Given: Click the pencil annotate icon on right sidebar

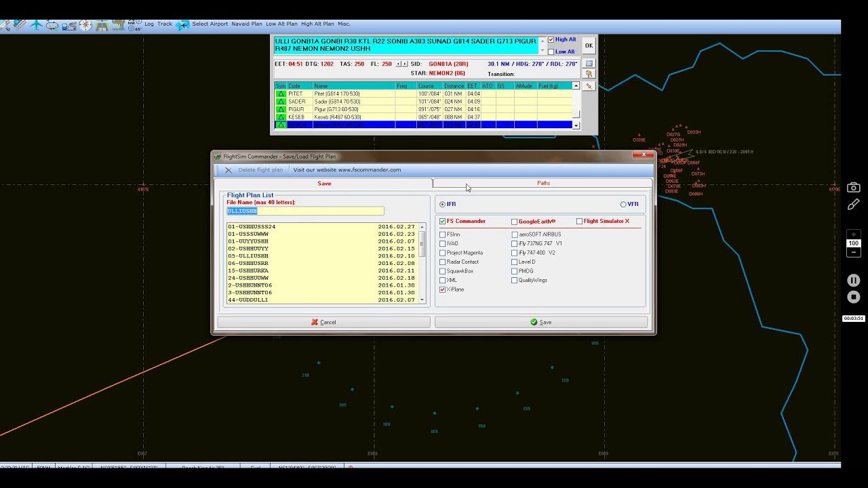Looking at the screenshot, I should pyautogui.click(x=854, y=204).
